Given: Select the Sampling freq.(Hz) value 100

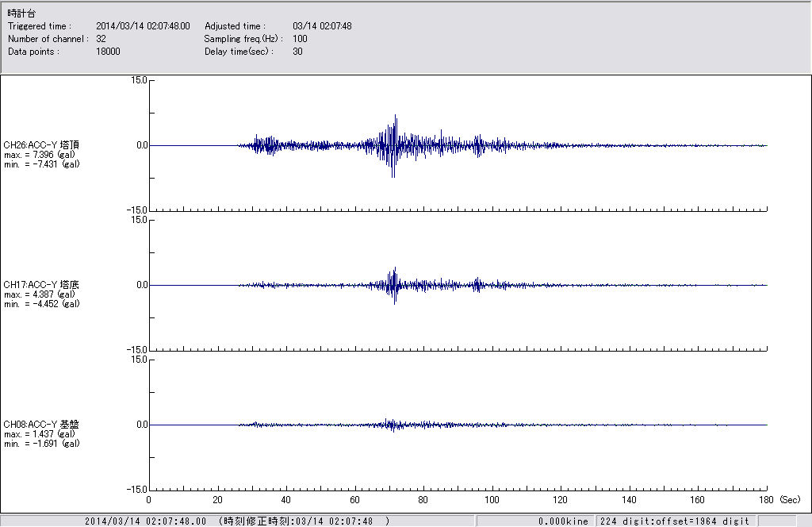Looking at the screenshot, I should point(300,39).
